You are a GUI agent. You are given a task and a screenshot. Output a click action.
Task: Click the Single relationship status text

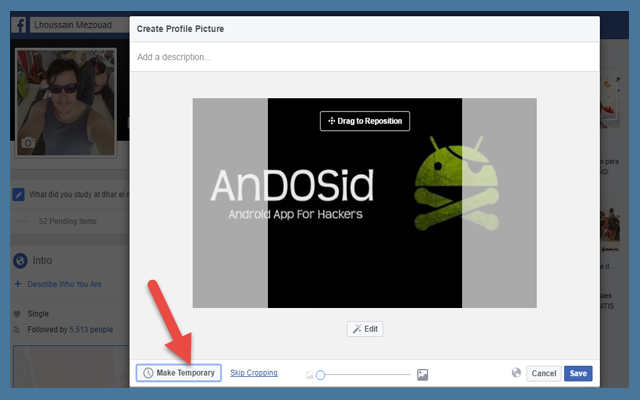38,314
